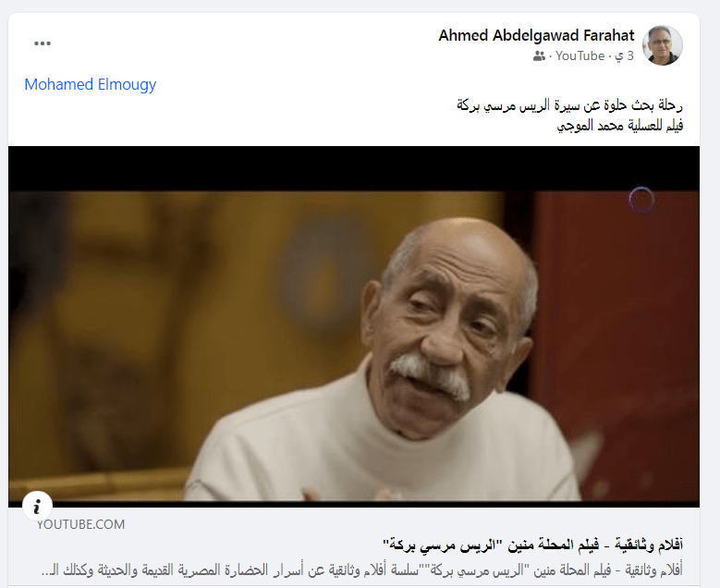Click the gray page margin beside the post

pos(710,294)
